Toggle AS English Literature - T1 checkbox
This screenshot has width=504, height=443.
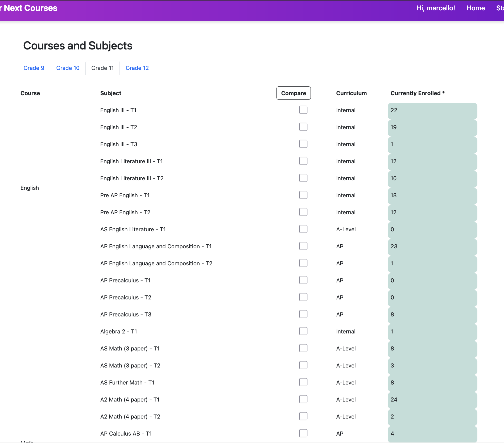[303, 229]
